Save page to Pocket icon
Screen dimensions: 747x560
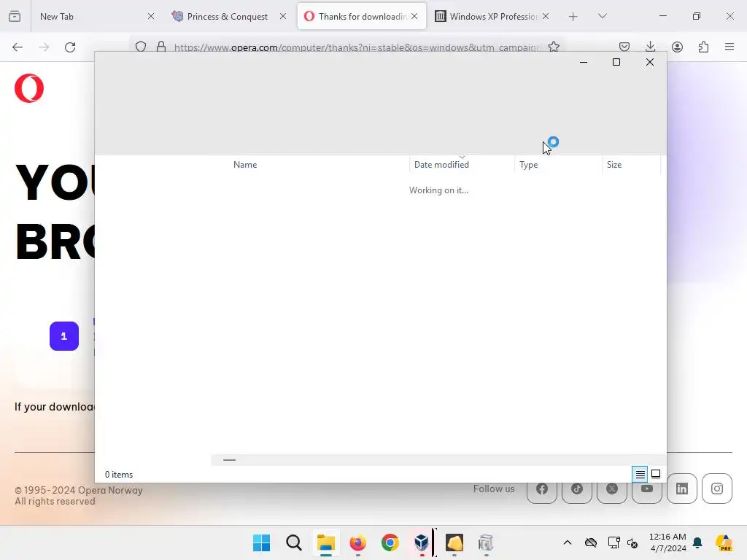pyautogui.click(x=624, y=47)
